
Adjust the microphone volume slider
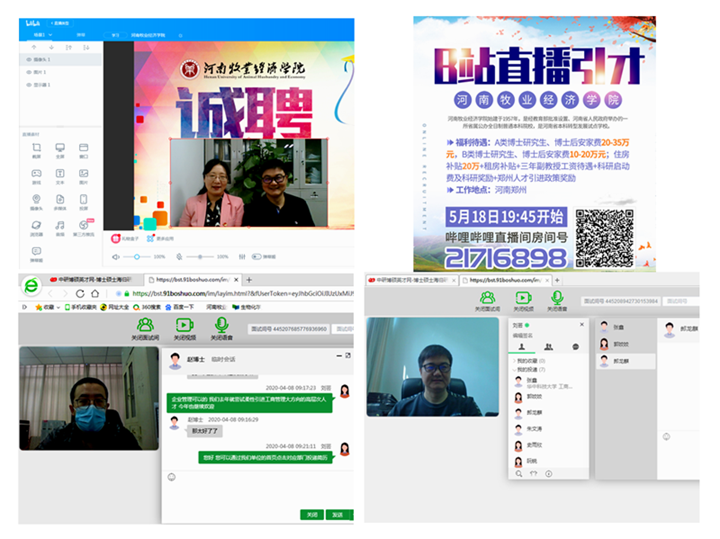click(x=200, y=257)
